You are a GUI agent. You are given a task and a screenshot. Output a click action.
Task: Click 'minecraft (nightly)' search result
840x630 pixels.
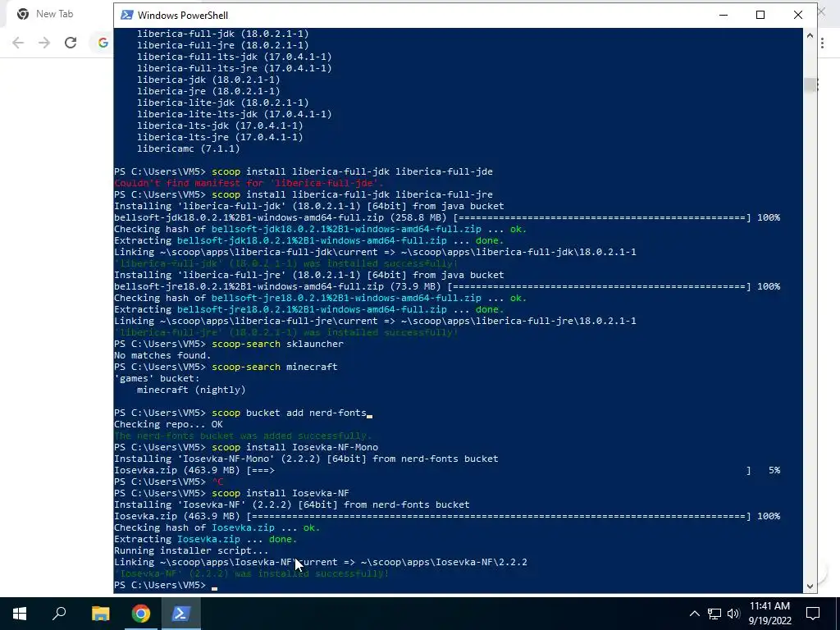pos(191,390)
